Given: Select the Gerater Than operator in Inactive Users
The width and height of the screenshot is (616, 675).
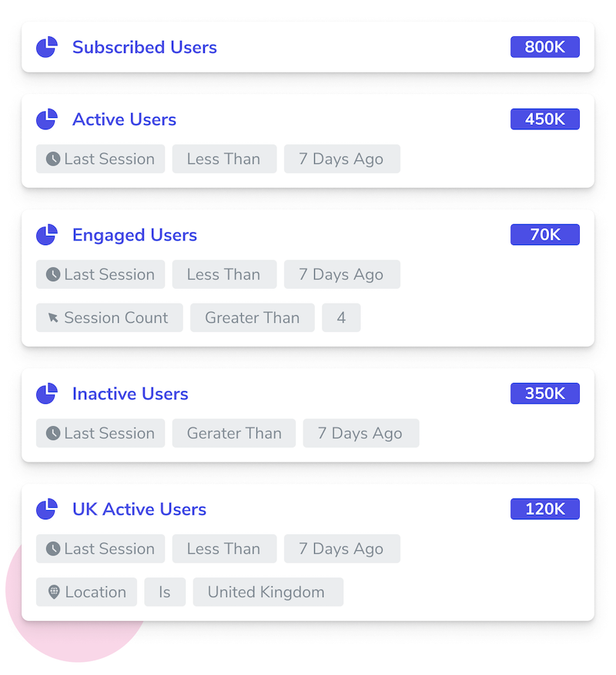Looking at the screenshot, I should click(x=234, y=433).
